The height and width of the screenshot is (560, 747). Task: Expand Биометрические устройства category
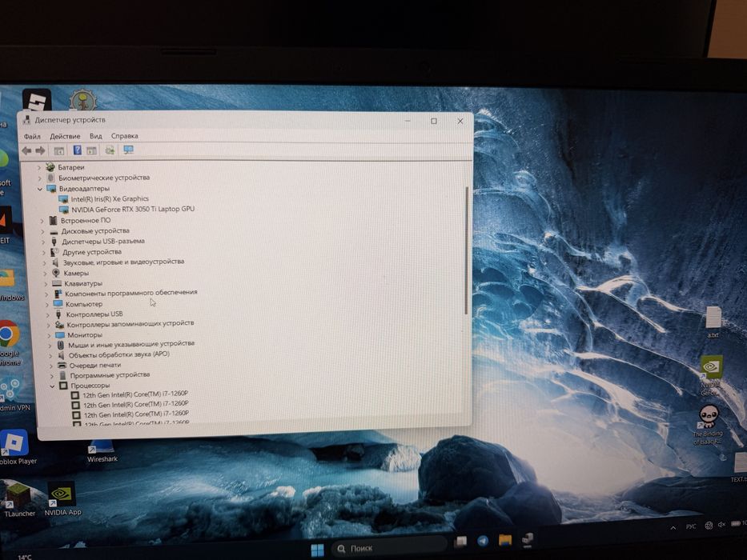40,178
